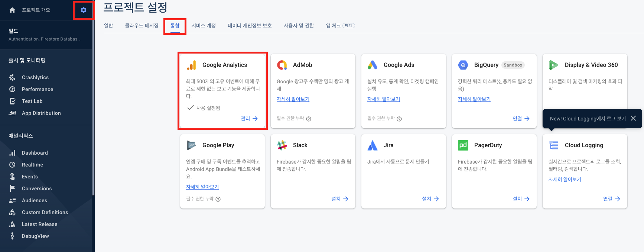
Task: Click the Latest Release icon
Action: point(12,224)
